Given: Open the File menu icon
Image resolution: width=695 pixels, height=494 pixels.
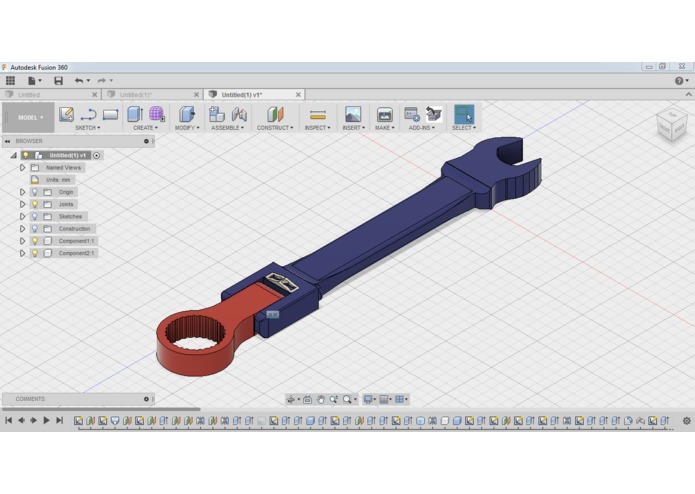Looking at the screenshot, I should click(34, 81).
